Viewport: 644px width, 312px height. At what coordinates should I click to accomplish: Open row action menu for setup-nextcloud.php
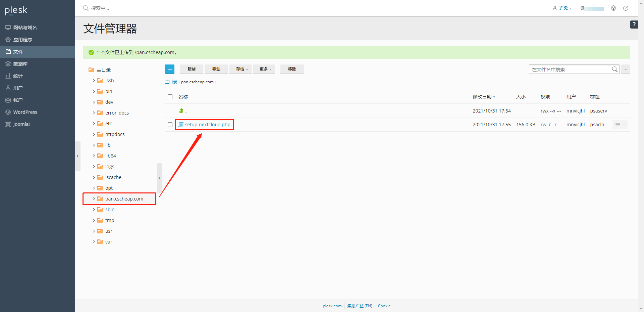tap(620, 125)
